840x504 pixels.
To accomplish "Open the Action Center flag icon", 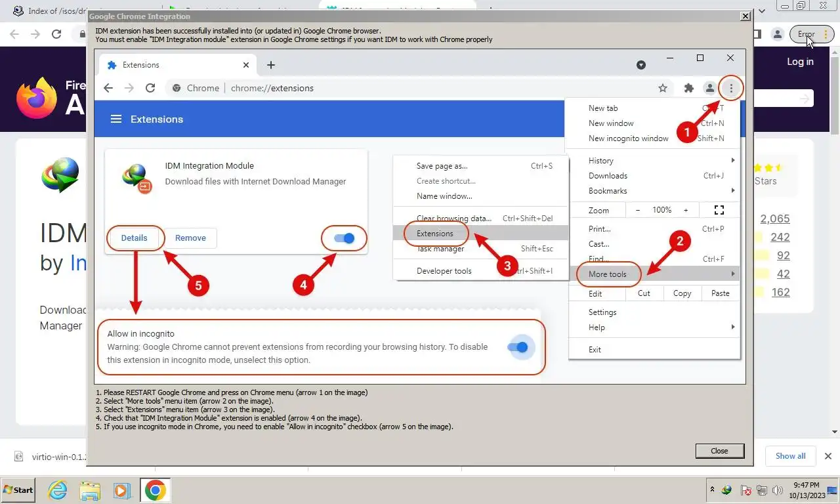I will (746, 490).
